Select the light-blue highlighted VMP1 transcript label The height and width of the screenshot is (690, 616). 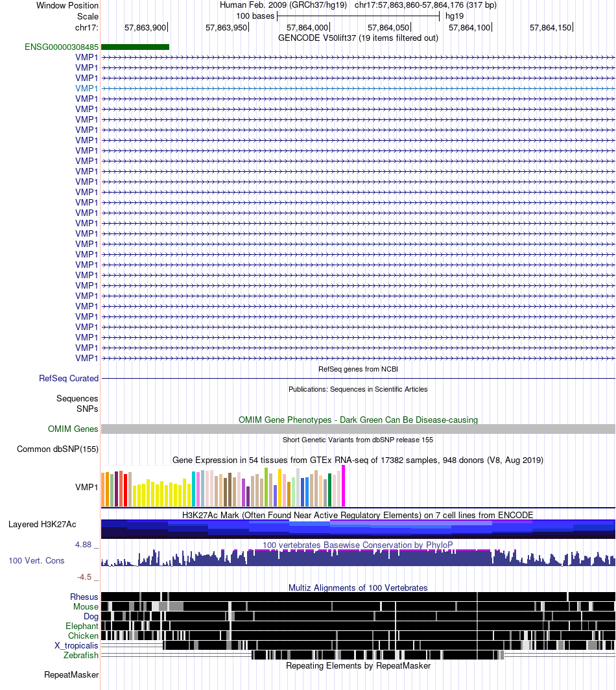point(87,88)
